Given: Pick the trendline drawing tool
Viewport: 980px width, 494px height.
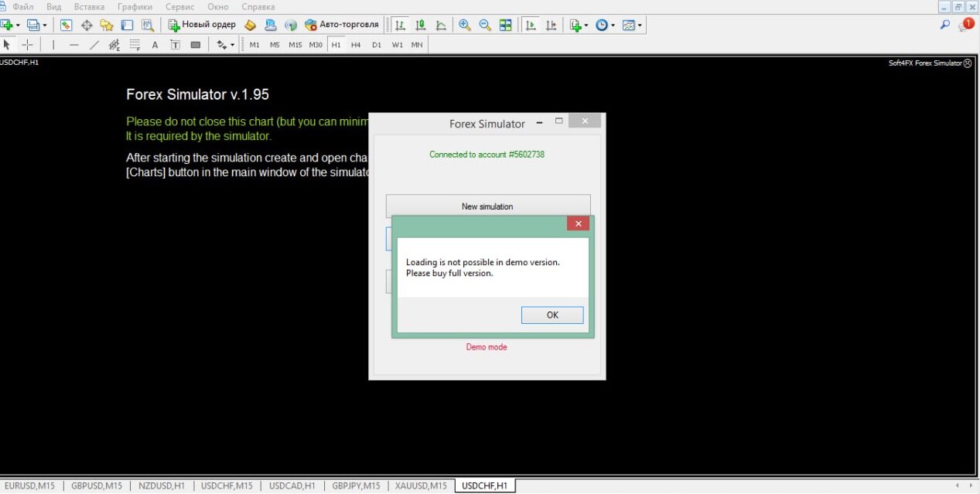Looking at the screenshot, I should pyautogui.click(x=94, y=45).
